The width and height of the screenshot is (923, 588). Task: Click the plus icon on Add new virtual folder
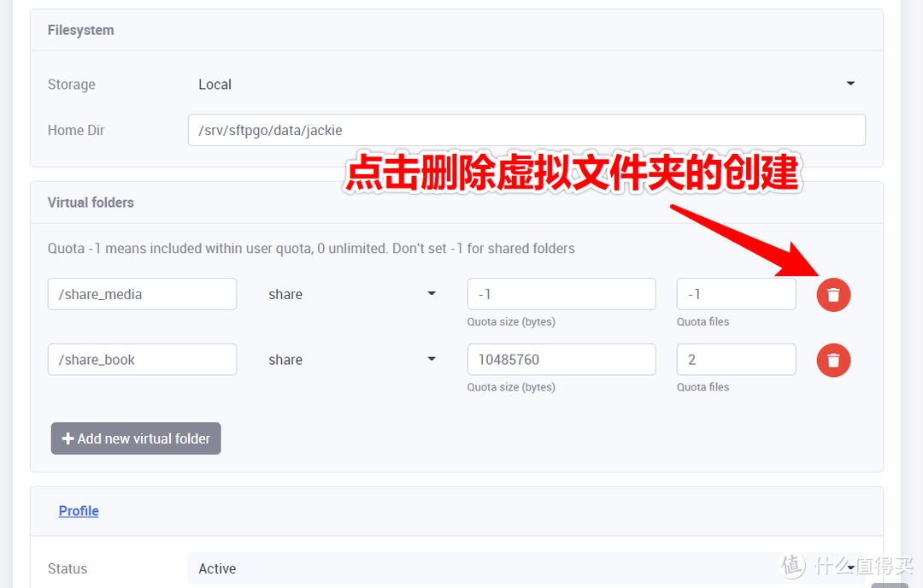coord(68,438)
